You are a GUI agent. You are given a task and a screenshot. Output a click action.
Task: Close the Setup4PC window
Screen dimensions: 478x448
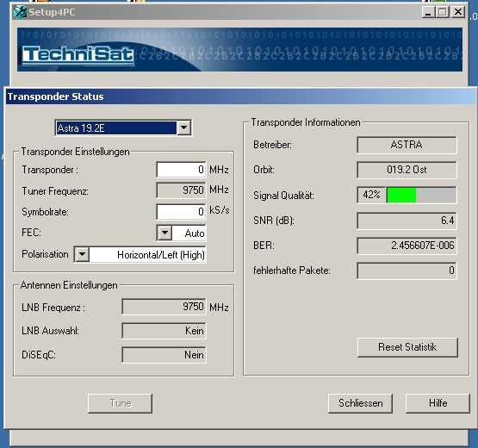pyautogui.click(x=458, y=12)
